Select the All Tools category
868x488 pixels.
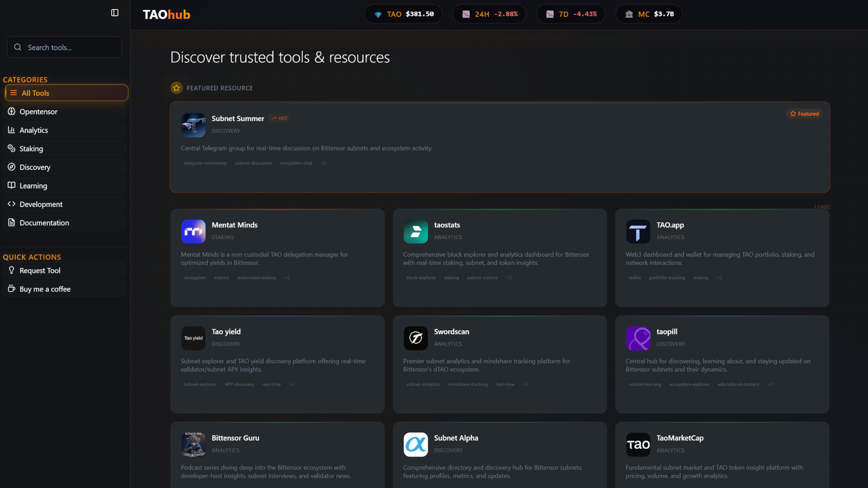(66, 93)
